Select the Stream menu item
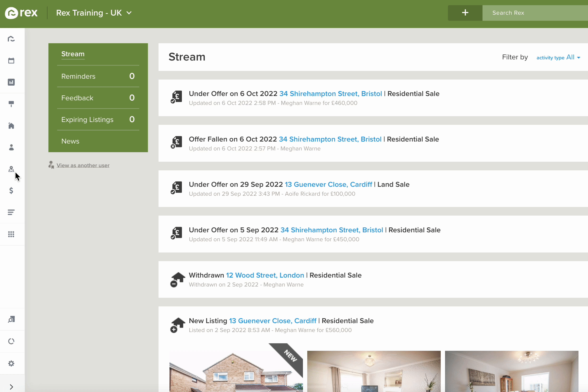 (73, 54)
